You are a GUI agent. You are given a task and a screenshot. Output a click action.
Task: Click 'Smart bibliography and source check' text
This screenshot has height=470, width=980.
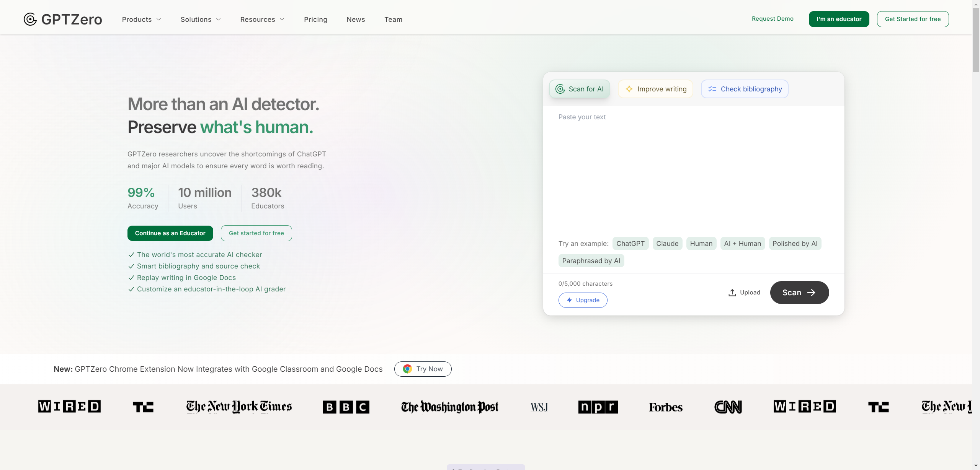(x=198, y=266)
